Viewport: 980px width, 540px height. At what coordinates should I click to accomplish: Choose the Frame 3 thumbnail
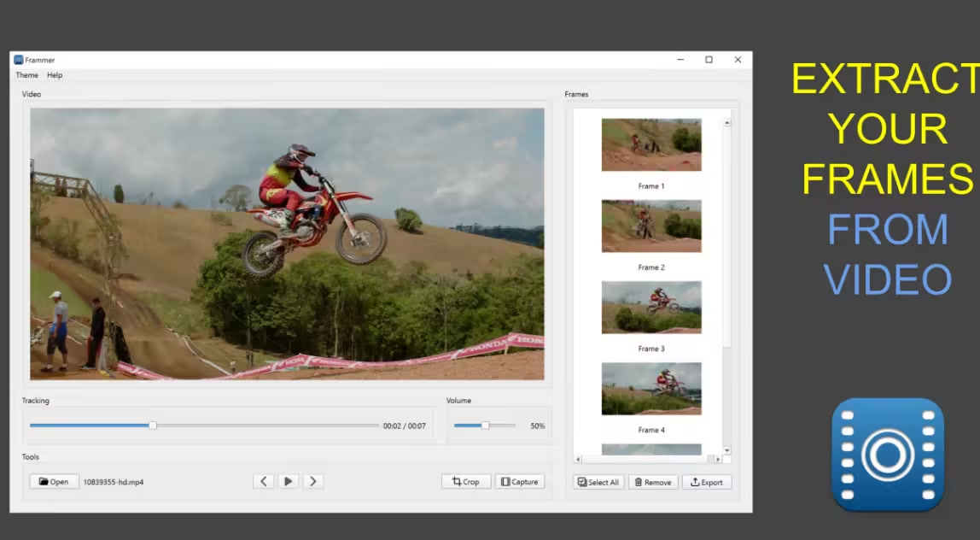[x=651, y=308]
